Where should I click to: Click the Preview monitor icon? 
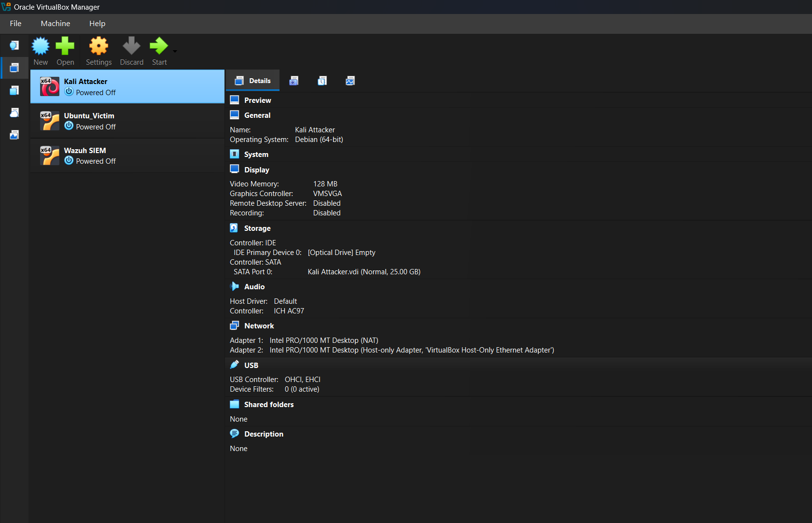tap(235, 100)
